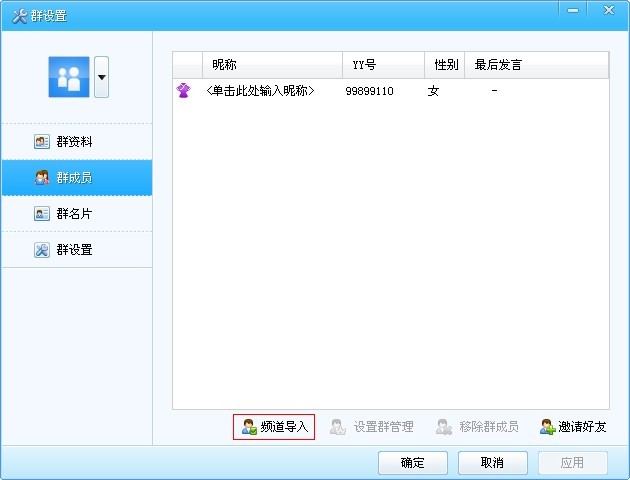
Task: Select the 群设置 sidebar tab
Action: pyautogui.click(x=76, y=250)
